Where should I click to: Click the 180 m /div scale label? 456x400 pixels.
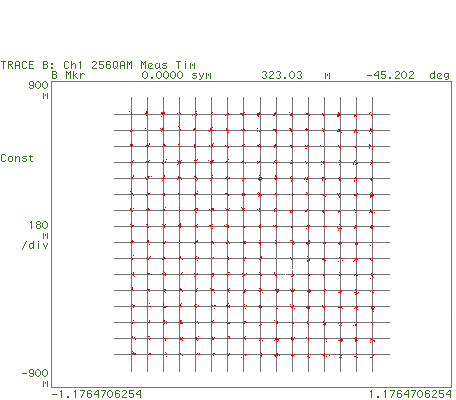click(35, 235)
